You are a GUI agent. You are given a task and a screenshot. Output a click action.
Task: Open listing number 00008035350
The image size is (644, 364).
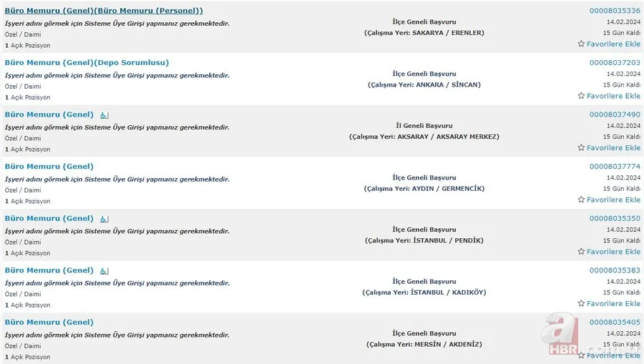point(615,218)
